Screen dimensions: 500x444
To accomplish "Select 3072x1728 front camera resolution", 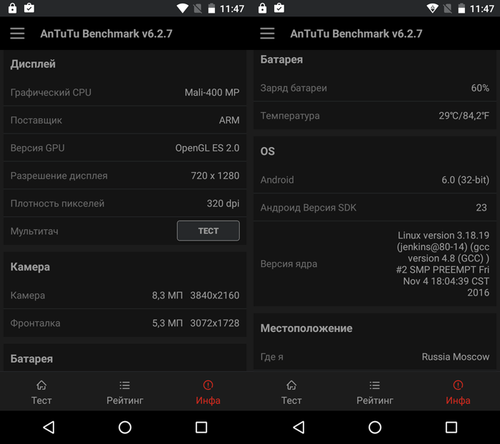I will coord(215,323).
